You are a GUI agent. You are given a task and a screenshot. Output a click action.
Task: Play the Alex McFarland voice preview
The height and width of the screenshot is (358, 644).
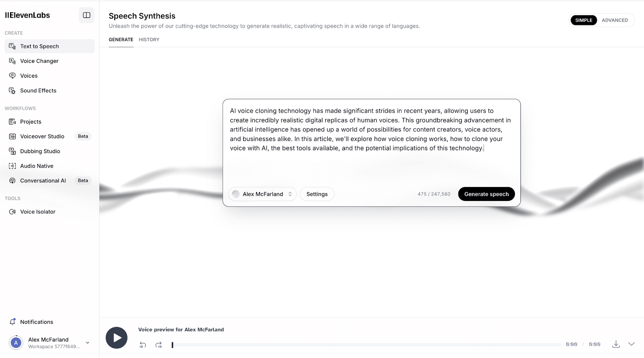(x=117, y=337)
